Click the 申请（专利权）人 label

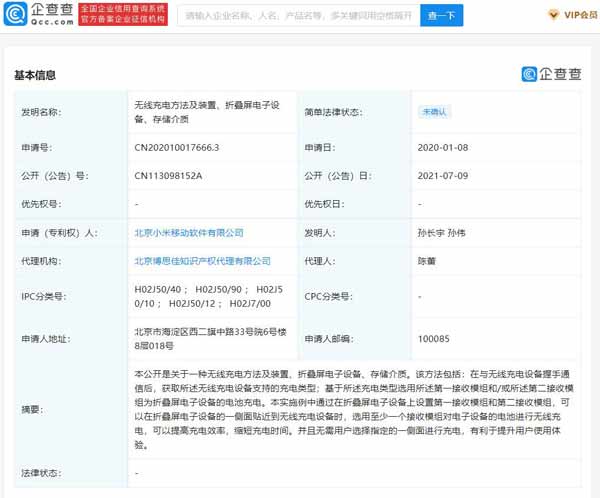coord(60,233)
